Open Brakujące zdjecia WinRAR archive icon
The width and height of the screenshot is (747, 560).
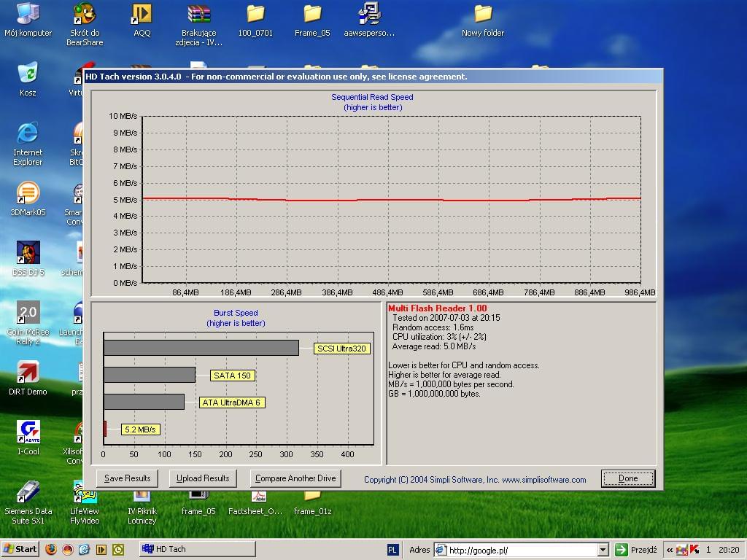(198, 24)
